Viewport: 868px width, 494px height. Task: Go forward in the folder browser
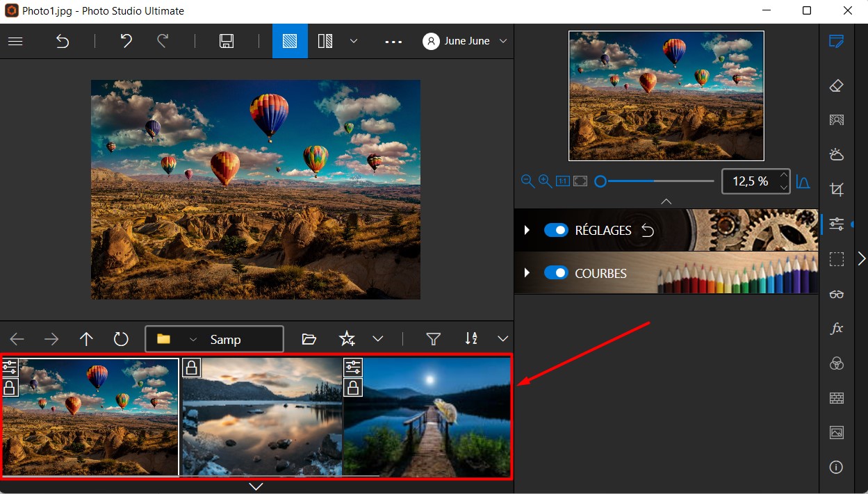52,339
